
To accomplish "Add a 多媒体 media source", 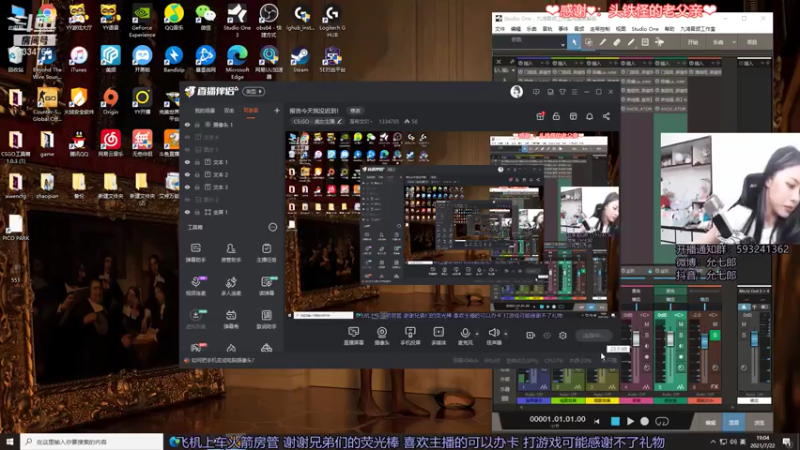I will click(438, 336).
